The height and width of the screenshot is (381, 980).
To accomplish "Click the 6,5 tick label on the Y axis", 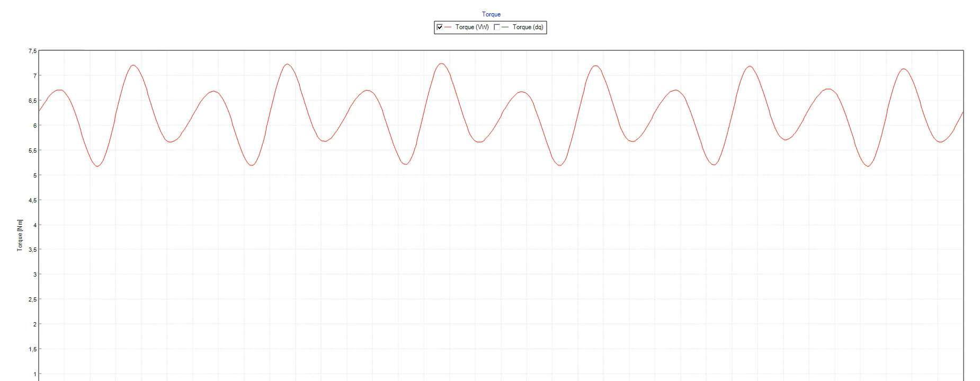I will coord(33,101).
